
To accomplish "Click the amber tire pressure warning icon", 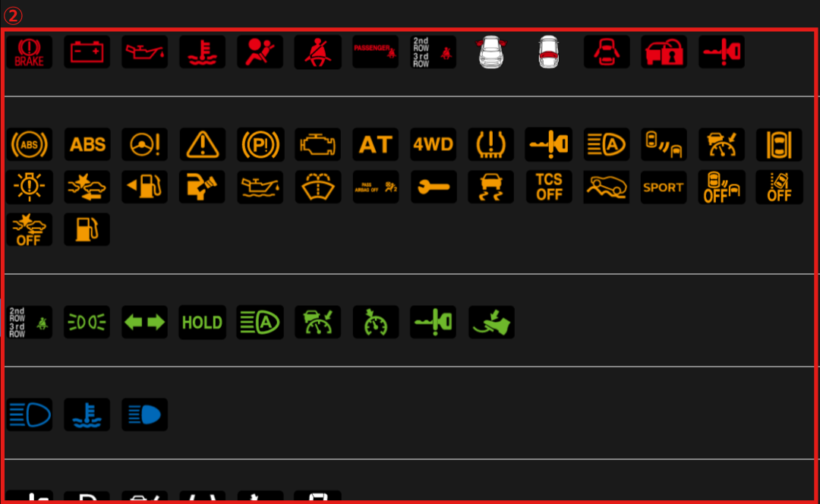I will (x=490, y=144).
